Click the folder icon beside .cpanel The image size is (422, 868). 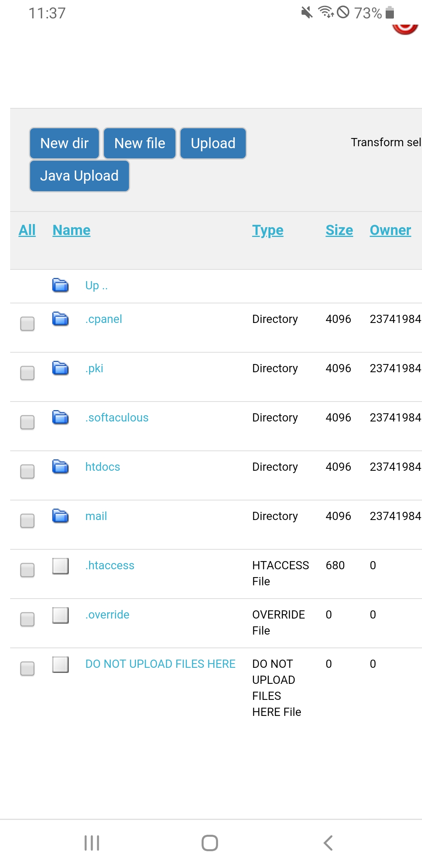pyautogui.click(x=61, y=319)
